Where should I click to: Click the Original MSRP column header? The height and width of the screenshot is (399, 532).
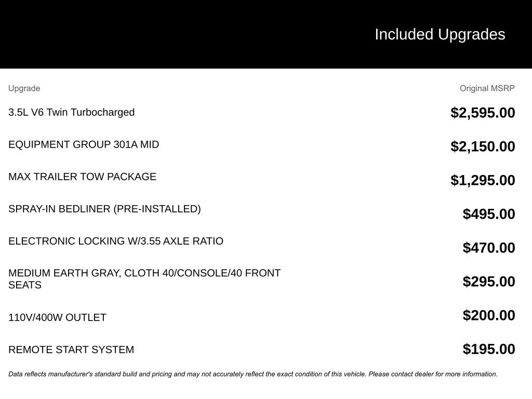tap(487, 88)
